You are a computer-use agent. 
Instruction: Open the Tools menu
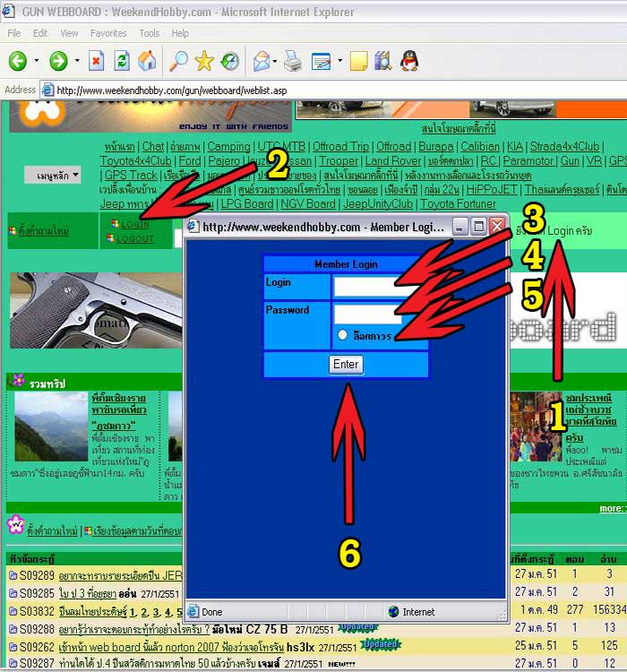tap(149, 33)
